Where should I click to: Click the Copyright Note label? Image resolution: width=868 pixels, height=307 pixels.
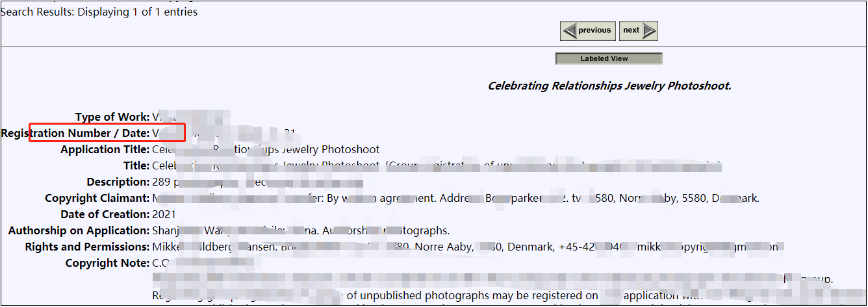(x=107, y=264)
